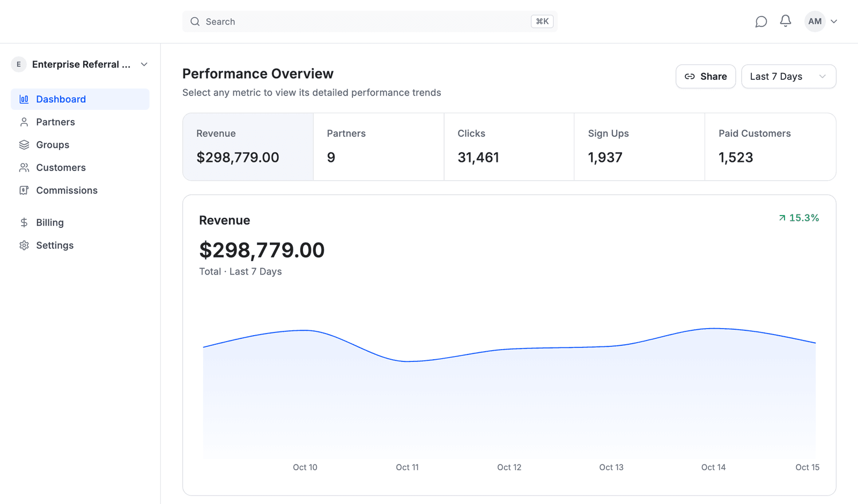
Task: Click the Customers people icon
Action: coord(24,168)
